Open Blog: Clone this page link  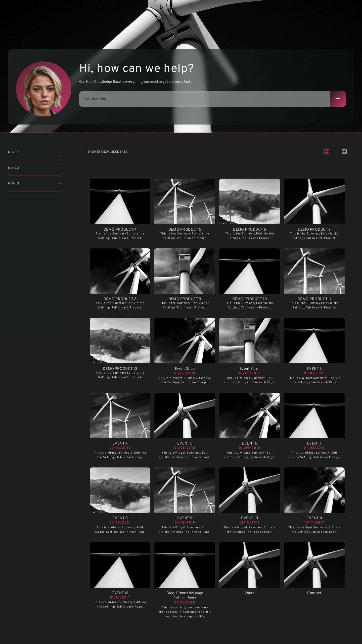click(x=185, y=593)
